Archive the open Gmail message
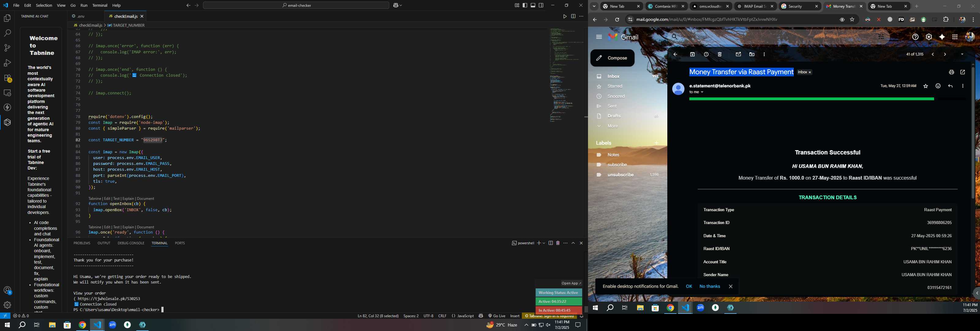 (x=692, y=55)
